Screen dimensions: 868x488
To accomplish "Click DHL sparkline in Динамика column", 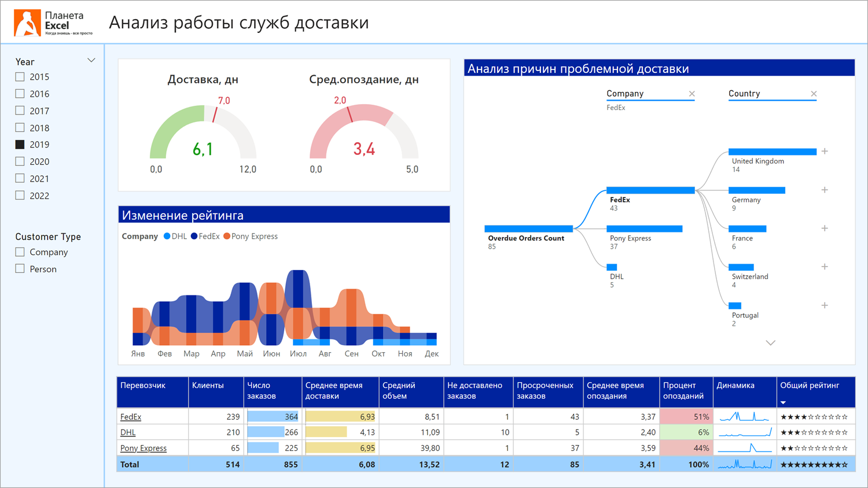I will tap(745, 432).
